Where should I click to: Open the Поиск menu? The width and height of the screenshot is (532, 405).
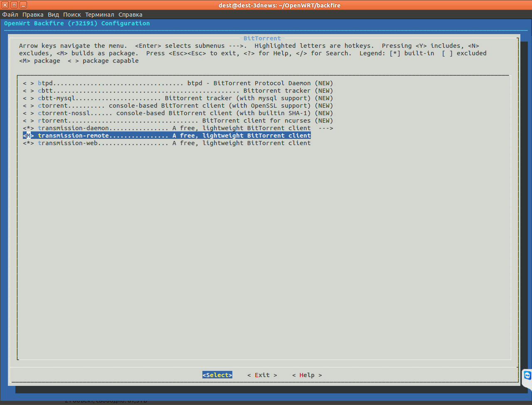72,15
